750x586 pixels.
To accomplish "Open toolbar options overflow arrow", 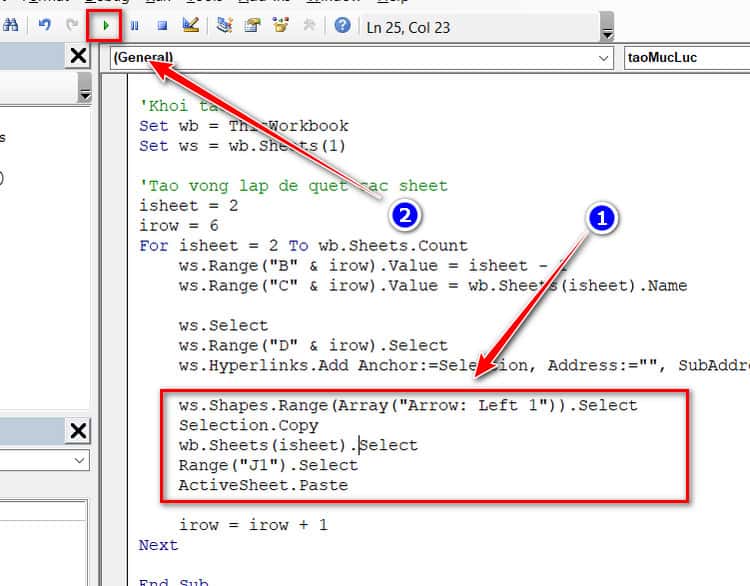I will [x=607, y=27].
